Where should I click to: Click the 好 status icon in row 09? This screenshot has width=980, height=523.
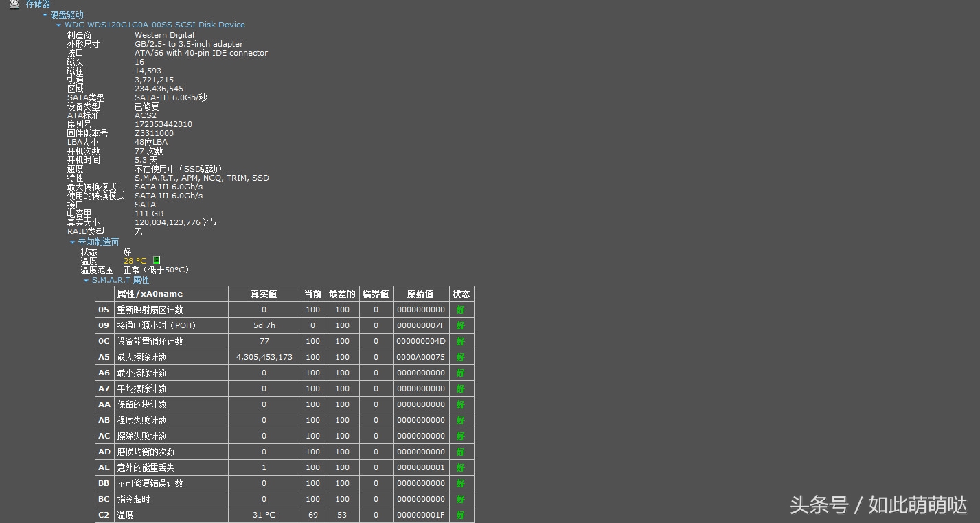click(461, 325)
